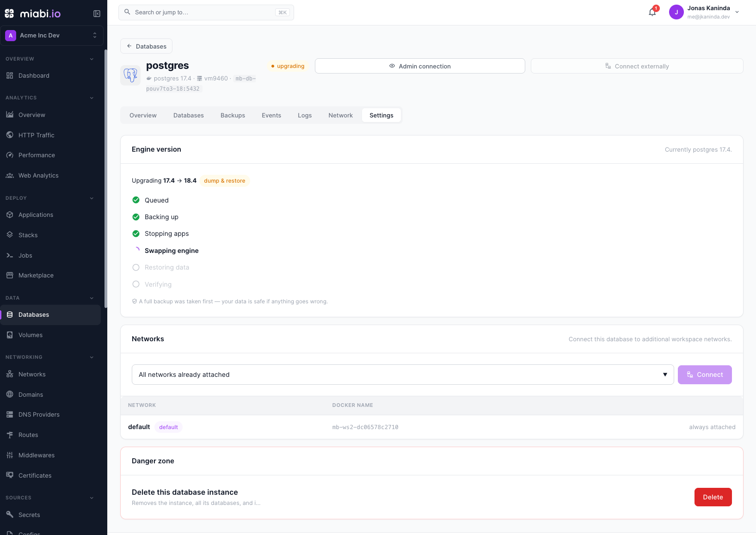Screen dimensions: 756x535
Task: Open Jobs in sidebar
Action: pos(50,255)
